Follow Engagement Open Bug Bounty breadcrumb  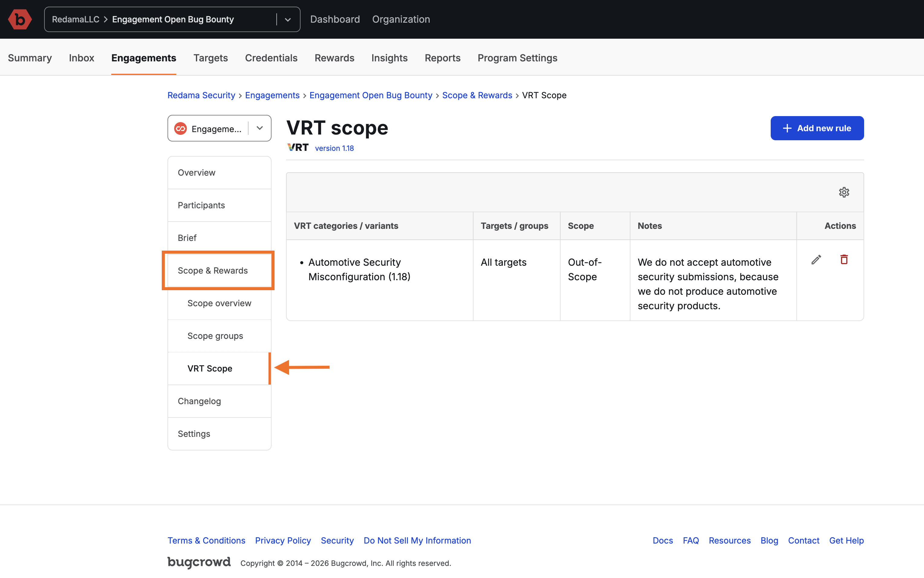click(371, 95)
